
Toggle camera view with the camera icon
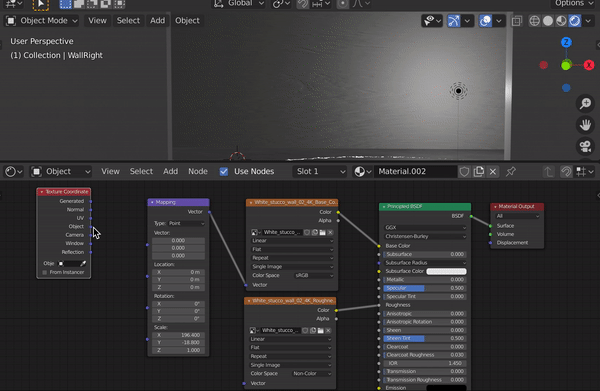pyautogui.click(x=585, y=146)
